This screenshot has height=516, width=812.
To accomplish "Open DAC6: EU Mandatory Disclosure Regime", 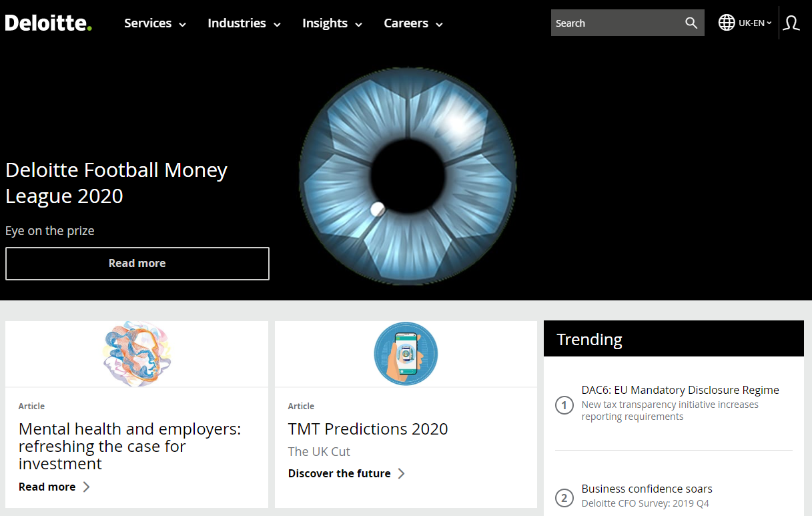I will tap(681, 390).
